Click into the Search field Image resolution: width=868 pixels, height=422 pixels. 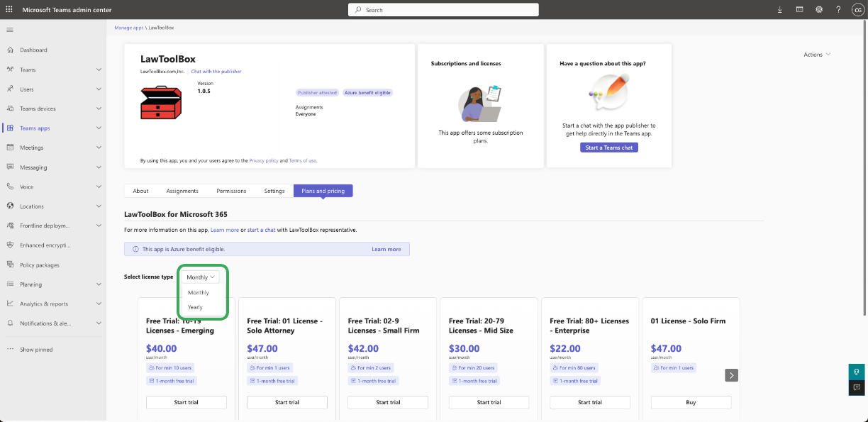coord(443,10)
